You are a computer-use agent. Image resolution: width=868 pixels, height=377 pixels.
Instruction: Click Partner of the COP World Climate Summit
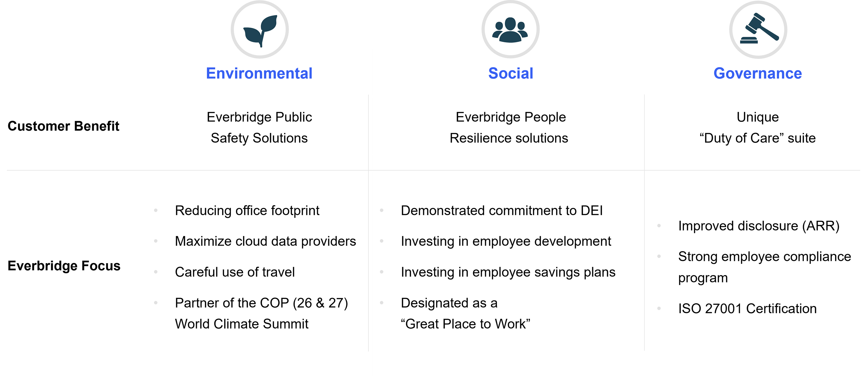coord(262,313)
